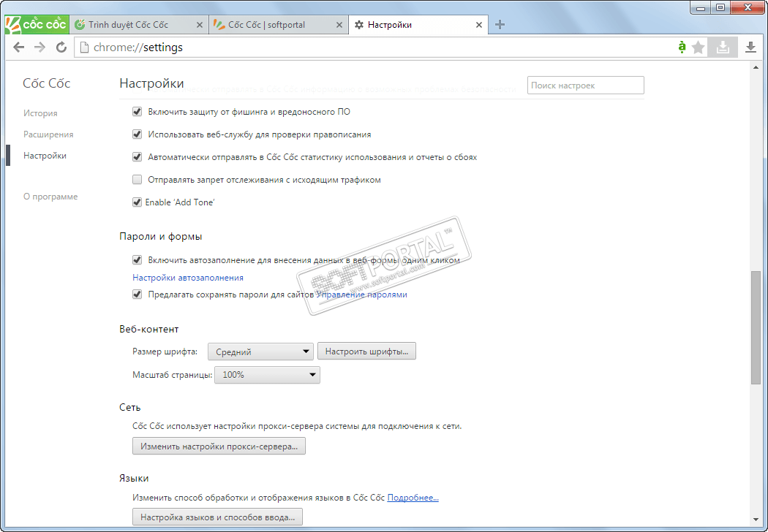Open the Подробнее link under Языки

413,497
